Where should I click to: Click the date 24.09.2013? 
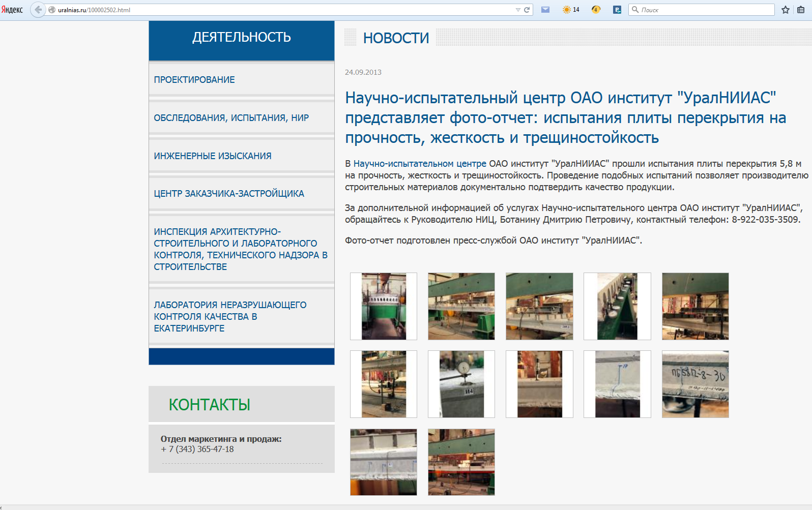pos(363,72)
